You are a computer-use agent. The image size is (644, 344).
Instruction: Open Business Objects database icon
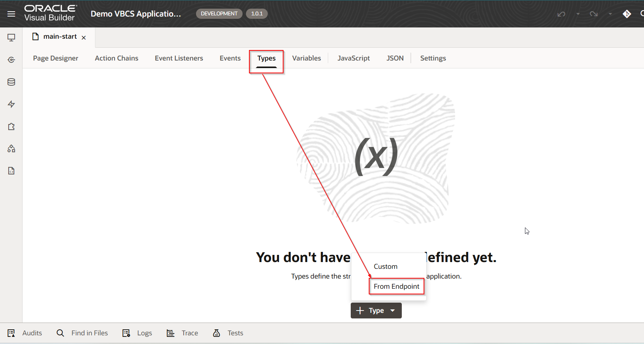pos(11,82)
